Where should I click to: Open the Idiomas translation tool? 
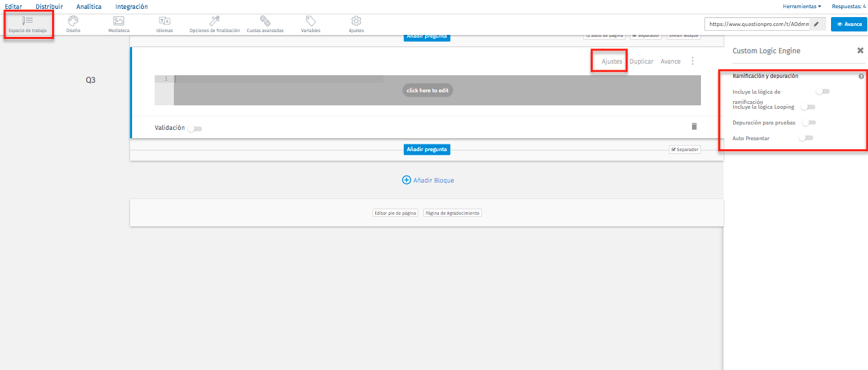click(x=164, y=25)
